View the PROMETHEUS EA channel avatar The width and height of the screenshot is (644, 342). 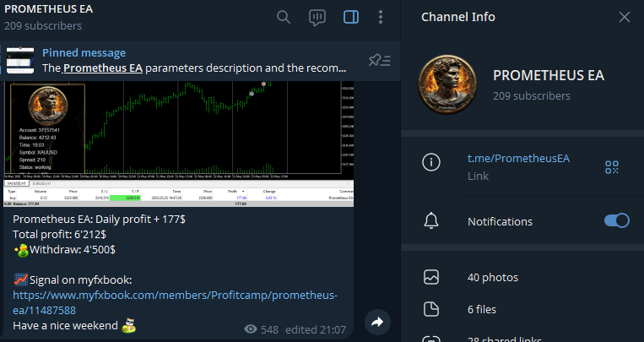click(x=447, y=84)
